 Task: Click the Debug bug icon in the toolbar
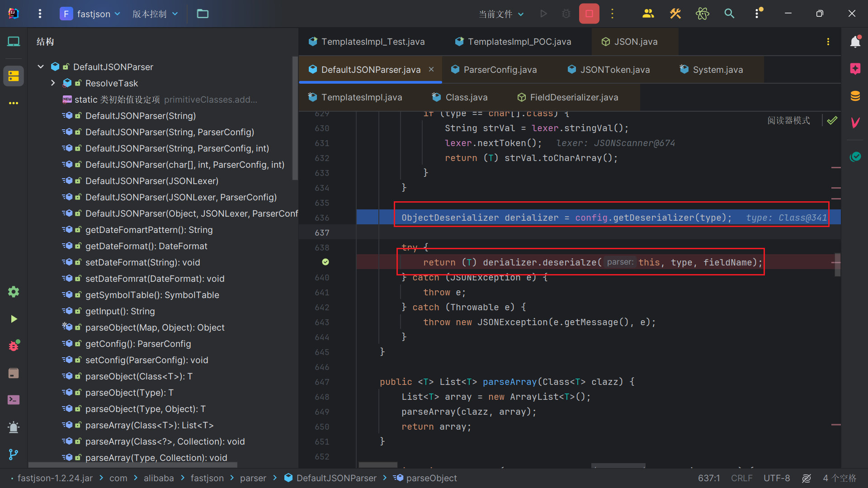566,14
